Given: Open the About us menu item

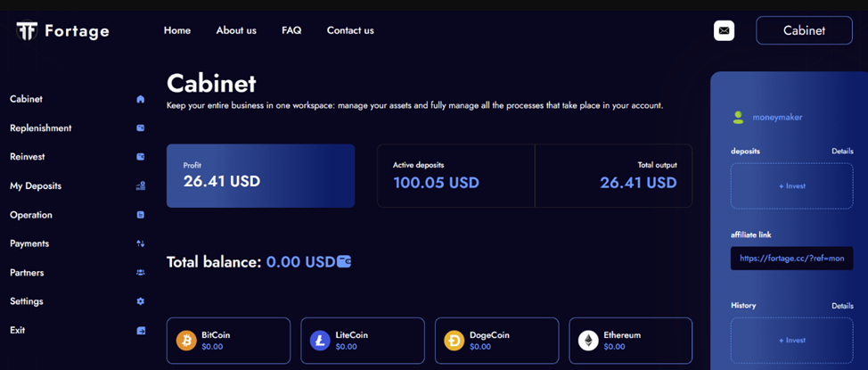Looking at the screenshot, I should (x=236, y=30).
